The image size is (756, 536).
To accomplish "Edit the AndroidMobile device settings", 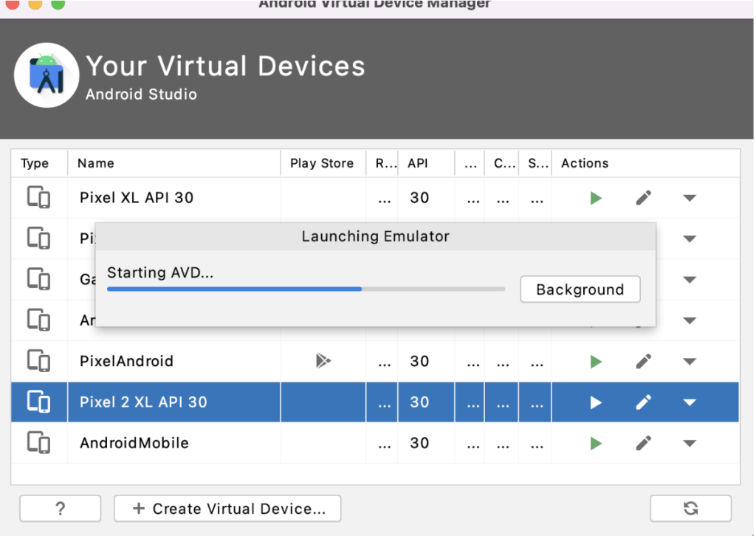I will [643, 443].
